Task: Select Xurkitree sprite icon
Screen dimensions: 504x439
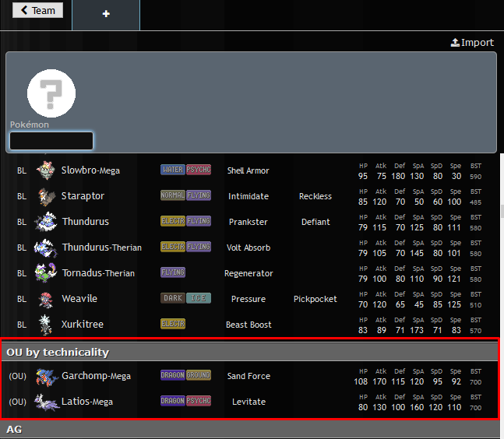Action: coord(46,325)
